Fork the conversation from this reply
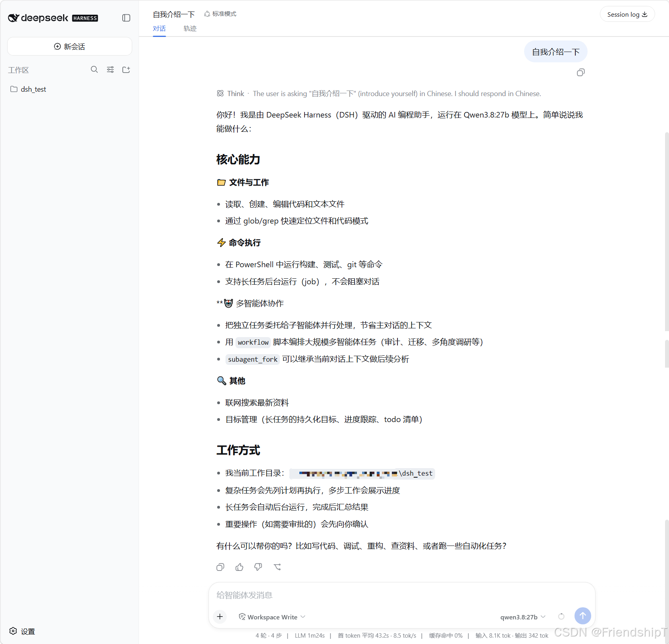The image size is (669, 644). click(277, 567)
